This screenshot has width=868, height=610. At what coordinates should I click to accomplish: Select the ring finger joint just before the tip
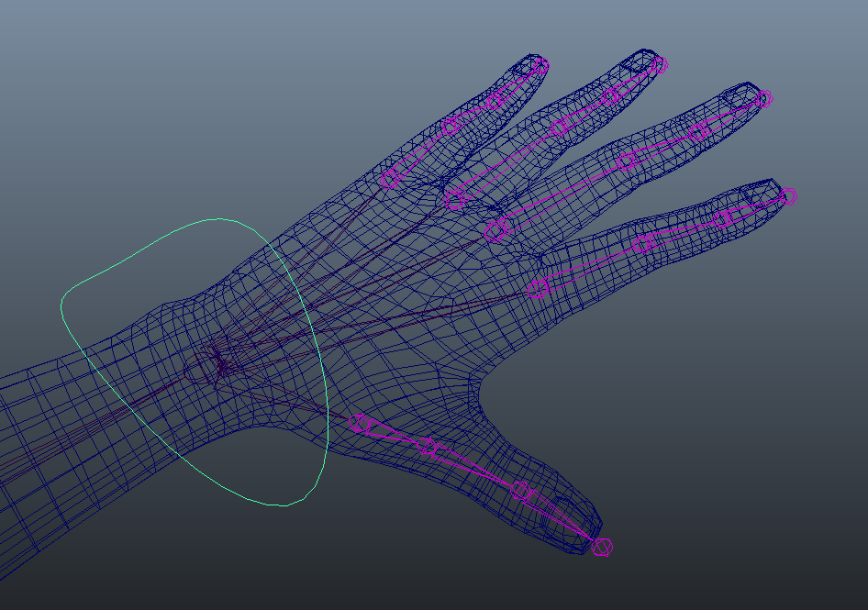tap(610, 97)
